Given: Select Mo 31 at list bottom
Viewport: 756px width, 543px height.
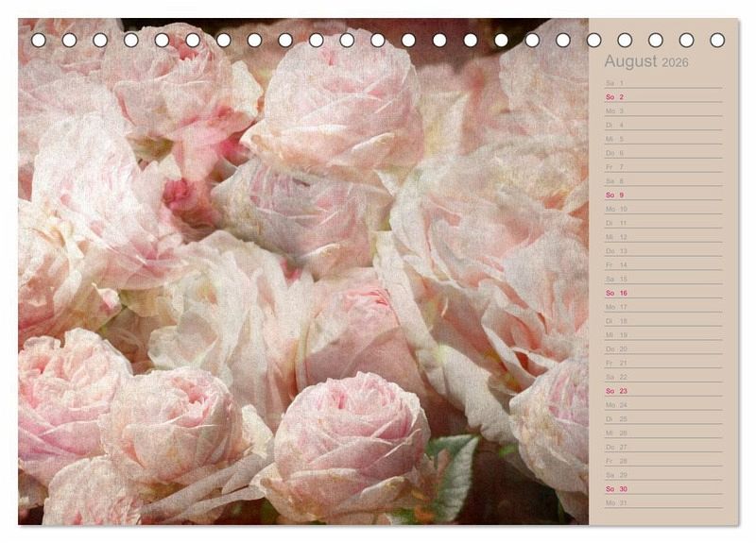Looking at the screenshot, I should pos(661,502).
